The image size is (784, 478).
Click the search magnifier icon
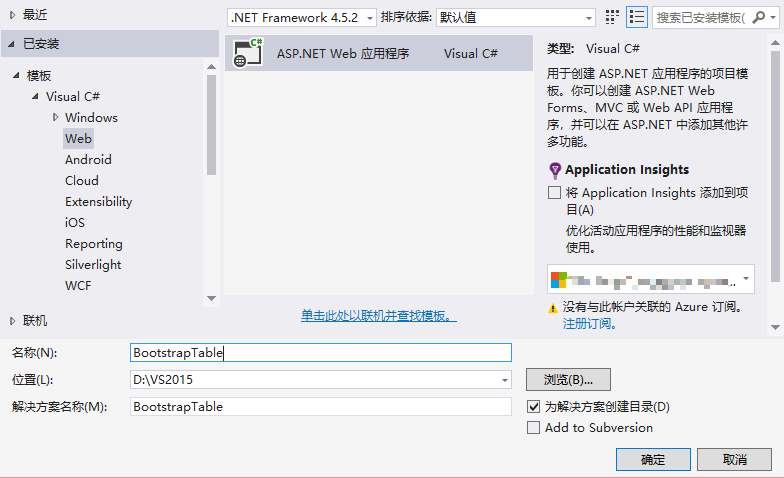(758, 18)
